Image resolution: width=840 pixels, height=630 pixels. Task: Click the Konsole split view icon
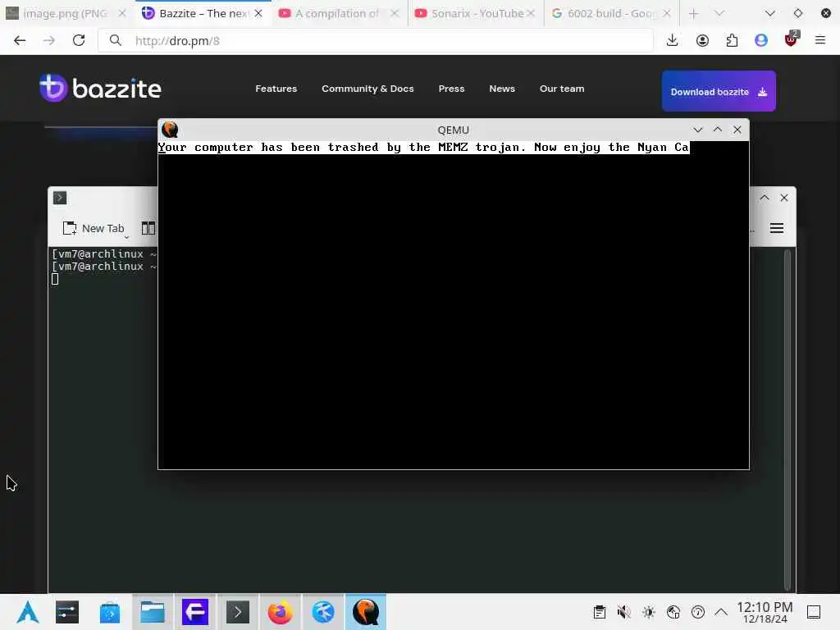pyautogui.click(x=148, y=228)
